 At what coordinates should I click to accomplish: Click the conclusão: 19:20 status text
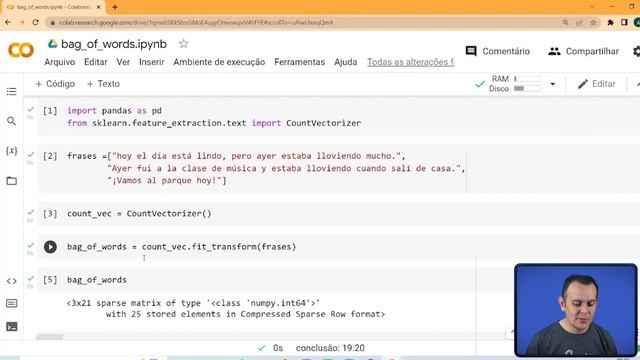click(x=330, y=348)
